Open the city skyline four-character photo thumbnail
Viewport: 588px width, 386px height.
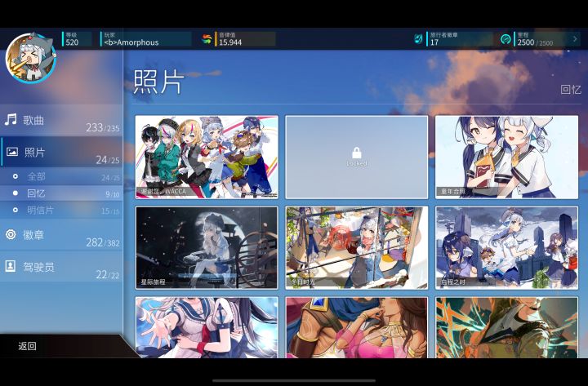point(506,248)
